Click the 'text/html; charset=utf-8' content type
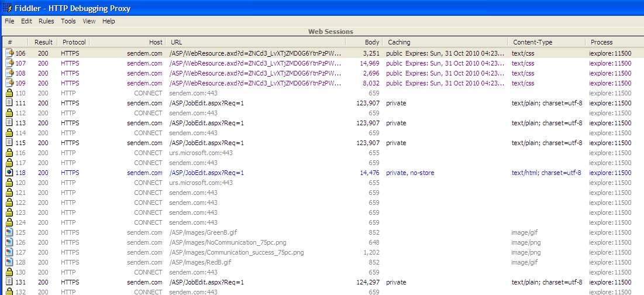Image resolution: width=644 pixels, height=295 pixels. [x=546, y=173]
